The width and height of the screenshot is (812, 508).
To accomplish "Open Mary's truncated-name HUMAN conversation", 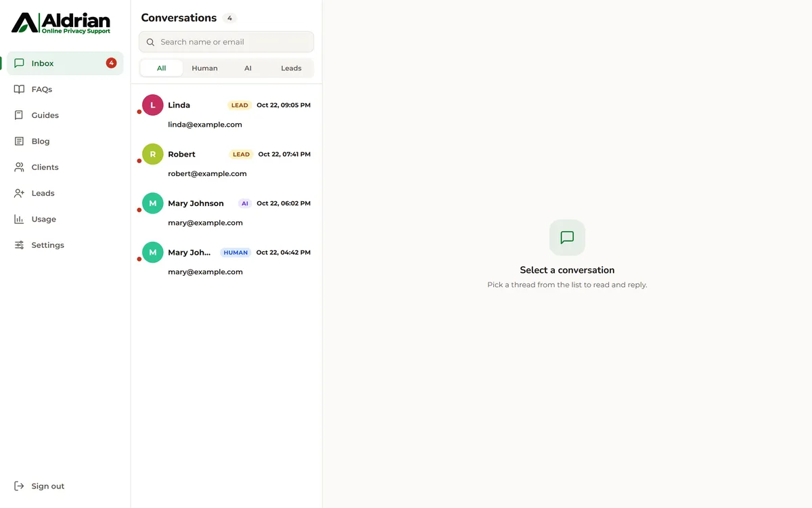I will pyautogui.click(x=226, y=259).
